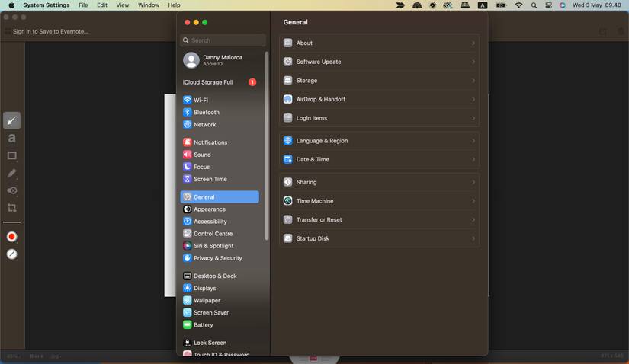Select the crop tool in Skitch
Screen dimensions: 629x364
tap(11, 208)
